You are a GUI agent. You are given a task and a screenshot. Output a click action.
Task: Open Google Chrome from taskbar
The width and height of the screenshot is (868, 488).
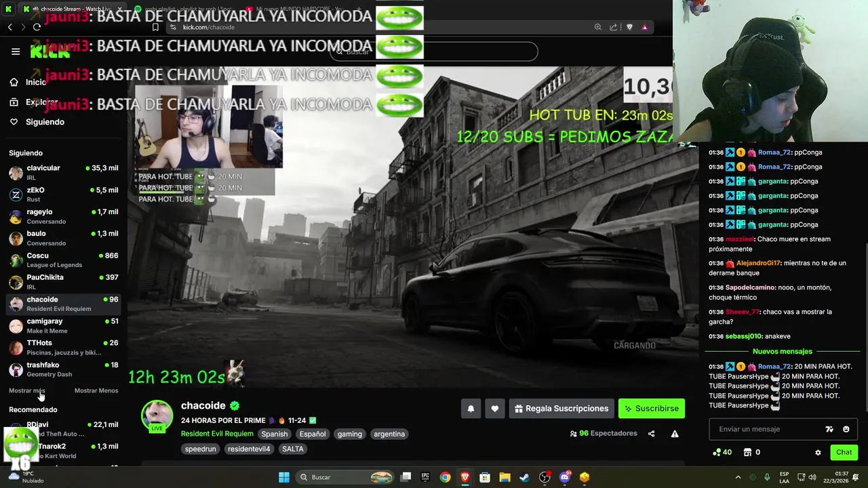tap(445, 477)
